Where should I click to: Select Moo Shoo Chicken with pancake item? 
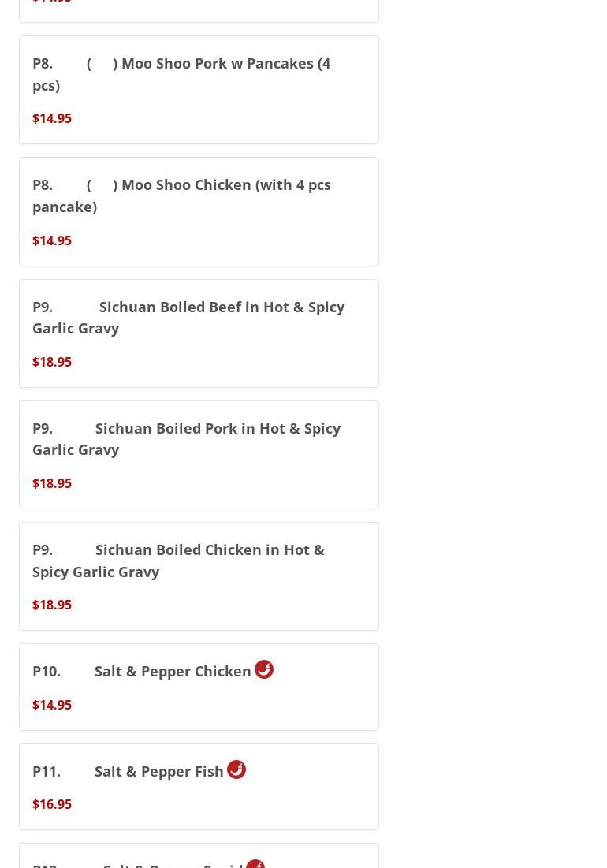tap(181, 196)
